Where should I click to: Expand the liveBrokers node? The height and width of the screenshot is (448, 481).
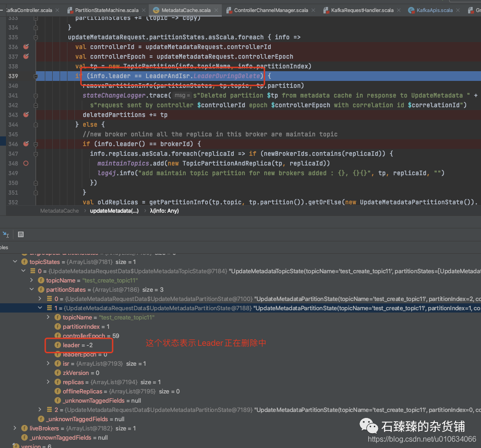15,428
